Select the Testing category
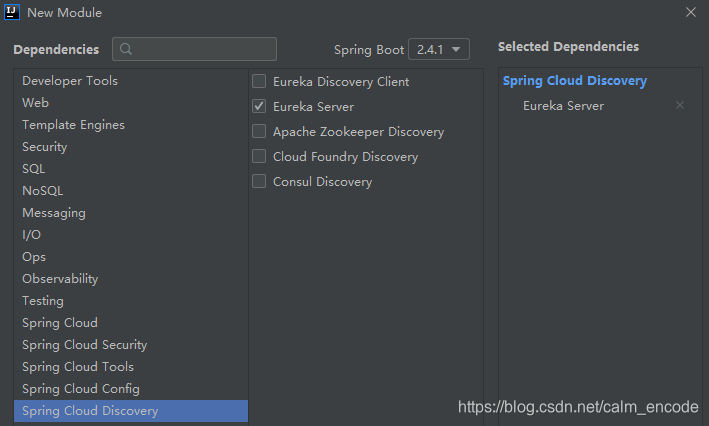 click(x=131, y=301)
